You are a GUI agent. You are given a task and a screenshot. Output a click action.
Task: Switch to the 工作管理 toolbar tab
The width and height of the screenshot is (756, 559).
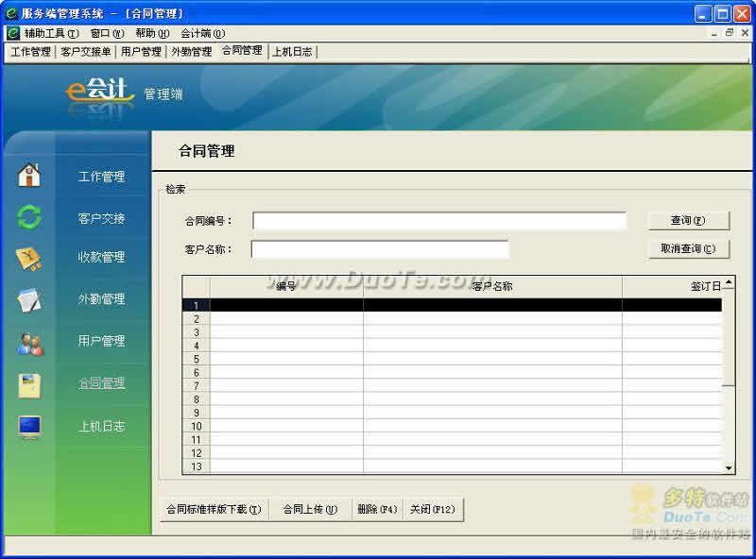point(31,52)
